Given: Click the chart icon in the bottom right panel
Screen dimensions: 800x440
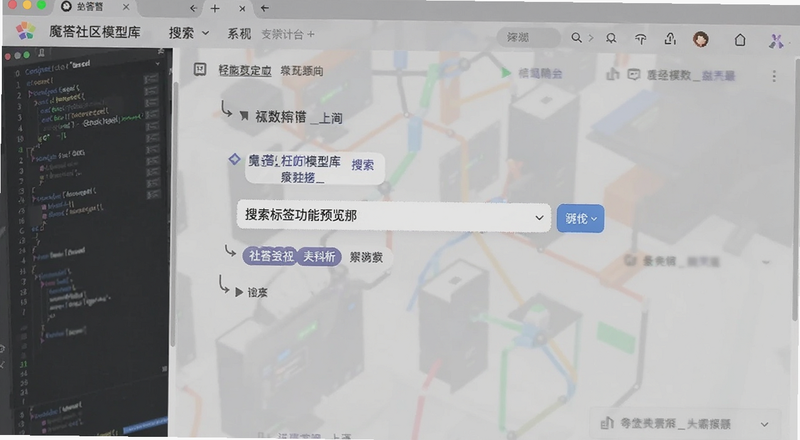Looking at the screenshot, I should pyautogui.click(x=607, y=423).
